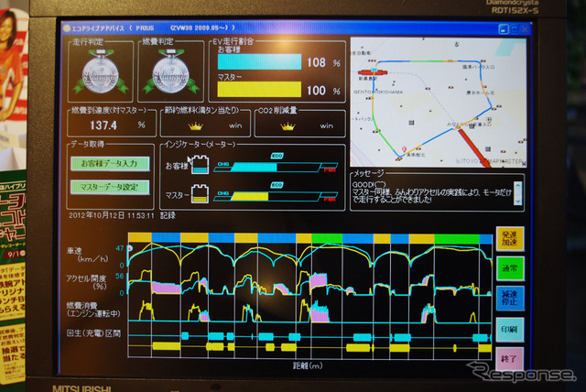Click the wide green segment at the right end of the timeline bar
This screenshot has width=586, height=392.
[457, 238]
